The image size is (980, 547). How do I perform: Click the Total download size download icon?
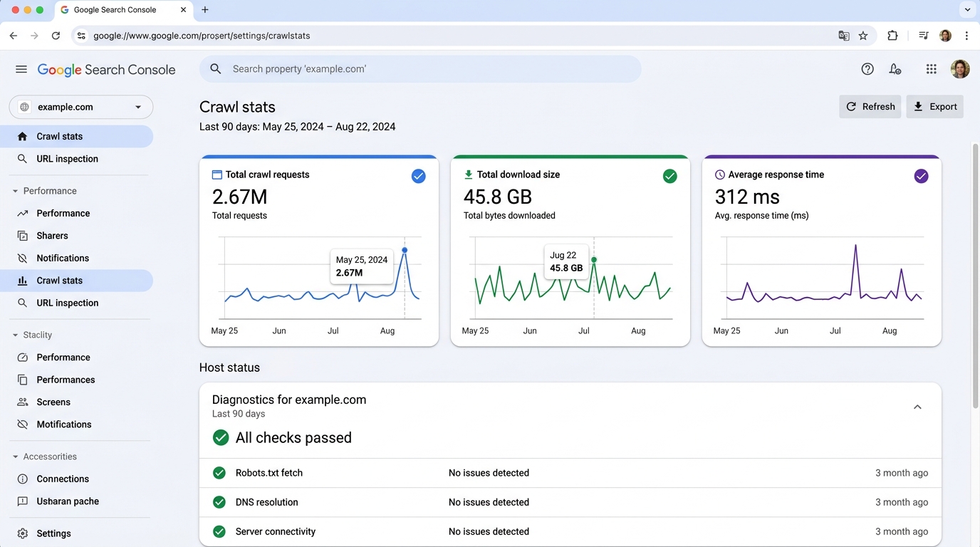coord(469,174)
